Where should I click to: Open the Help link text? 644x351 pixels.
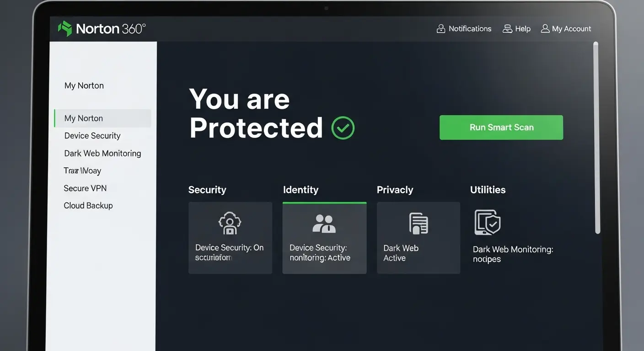coord(523,29)
